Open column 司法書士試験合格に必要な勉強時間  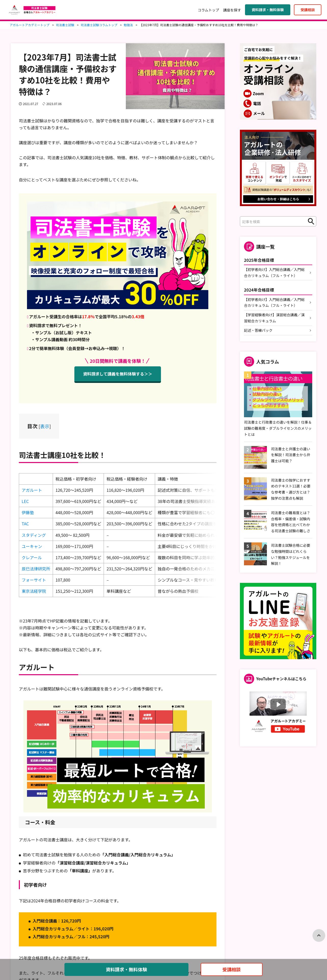278,554
